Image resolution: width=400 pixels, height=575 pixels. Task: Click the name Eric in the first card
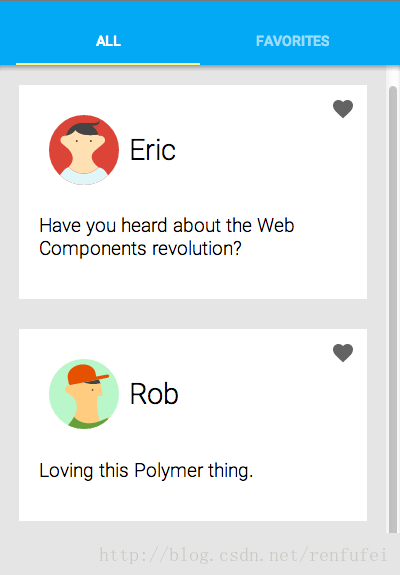[x=153, y=150]
